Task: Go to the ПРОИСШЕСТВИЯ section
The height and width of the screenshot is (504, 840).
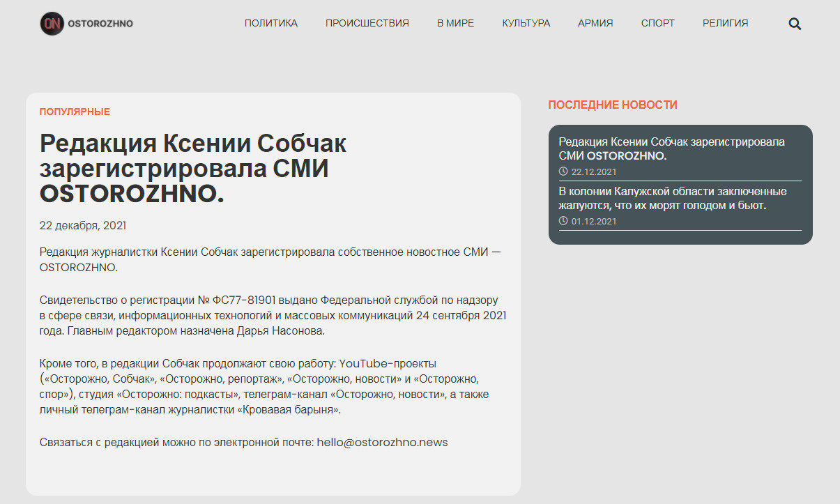Action: 367,23
